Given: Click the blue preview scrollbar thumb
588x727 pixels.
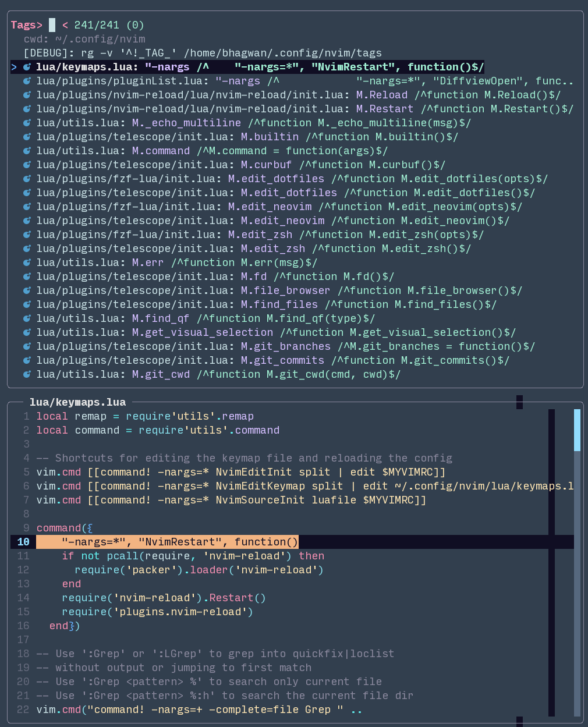Looking at the screenshot, I should coord(578,431).
